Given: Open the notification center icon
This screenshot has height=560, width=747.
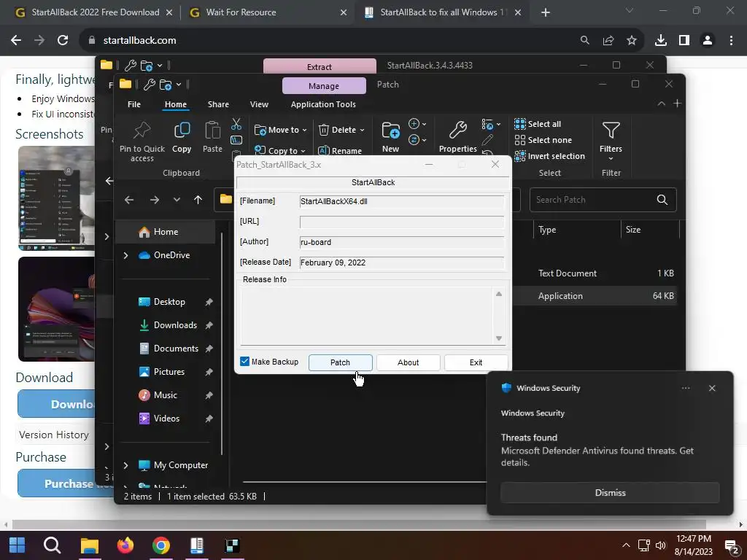Looking at the screenshot, I should pos(731,545).
